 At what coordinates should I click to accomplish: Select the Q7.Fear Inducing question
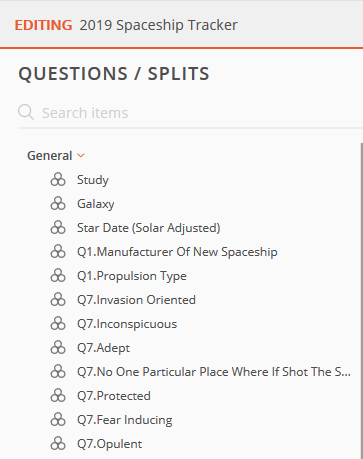[125, 420]
